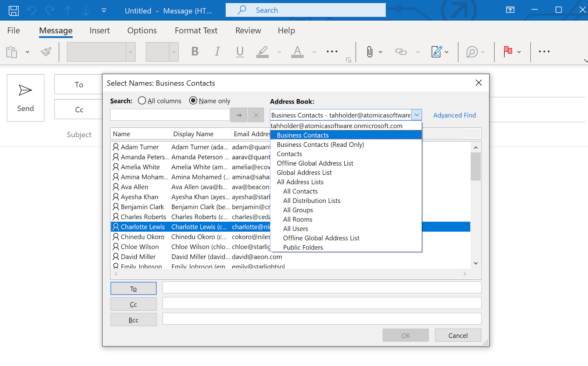Click the clear search X button

coord(256,115)
